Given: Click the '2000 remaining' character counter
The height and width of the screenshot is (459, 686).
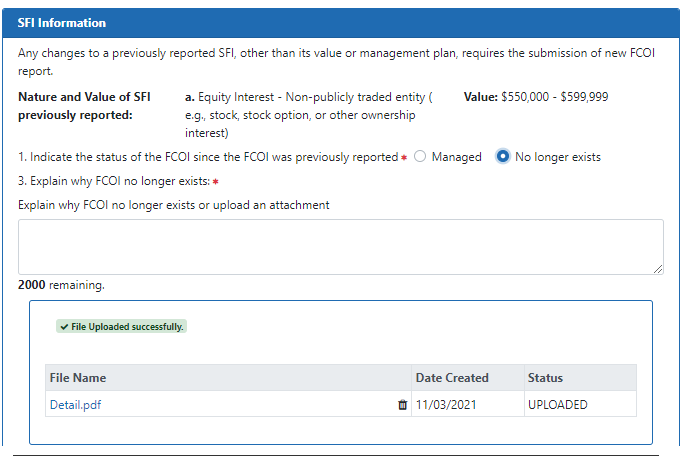Looking at the screenshot, I should [x=61, y=285].
